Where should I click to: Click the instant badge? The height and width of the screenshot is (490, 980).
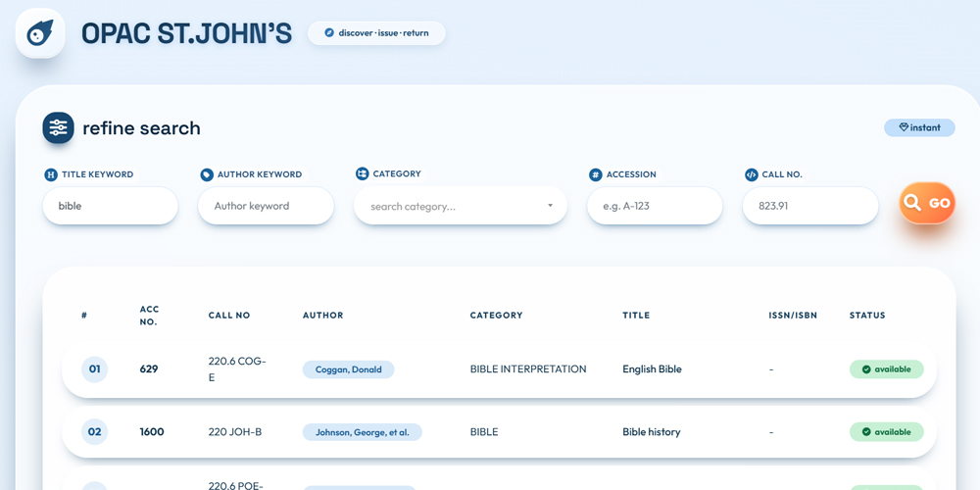(919, 127)
